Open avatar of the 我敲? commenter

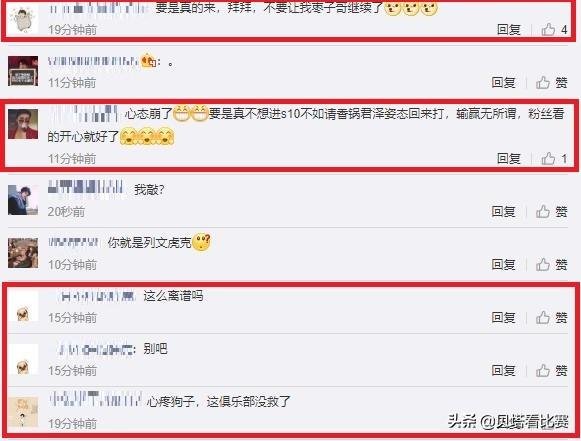point(23,200)
